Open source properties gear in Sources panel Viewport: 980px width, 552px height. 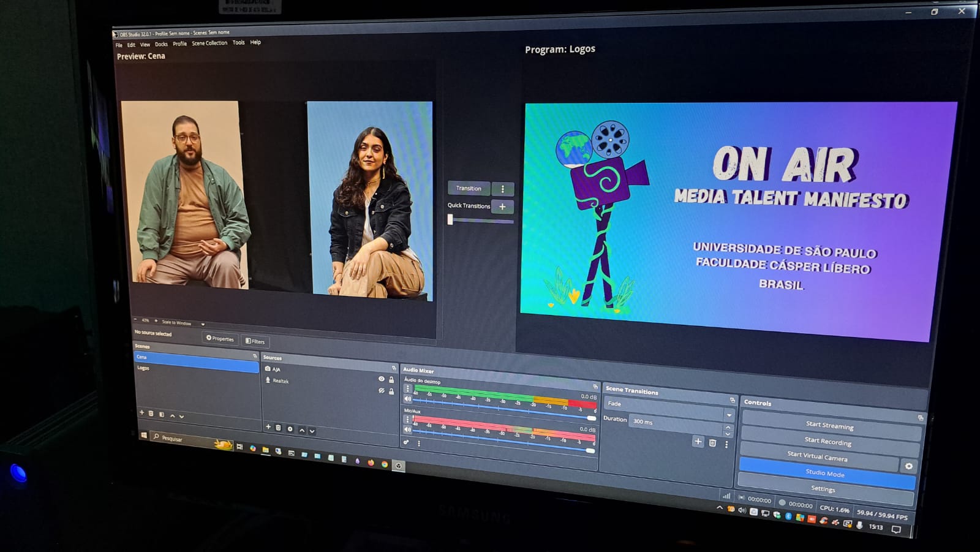click(290, 429)
